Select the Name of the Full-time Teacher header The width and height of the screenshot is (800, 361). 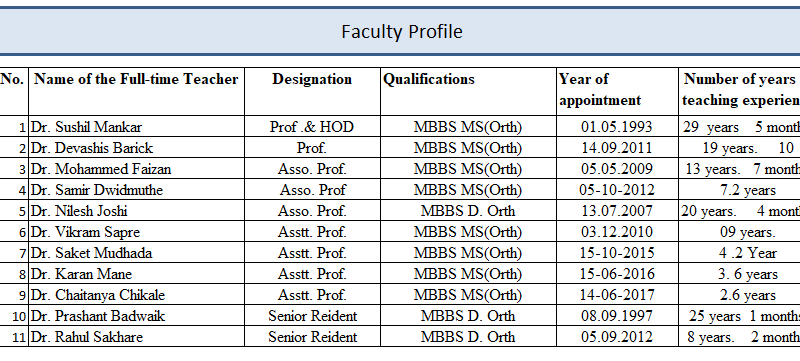pyautogui.click(x=136, y=91)
